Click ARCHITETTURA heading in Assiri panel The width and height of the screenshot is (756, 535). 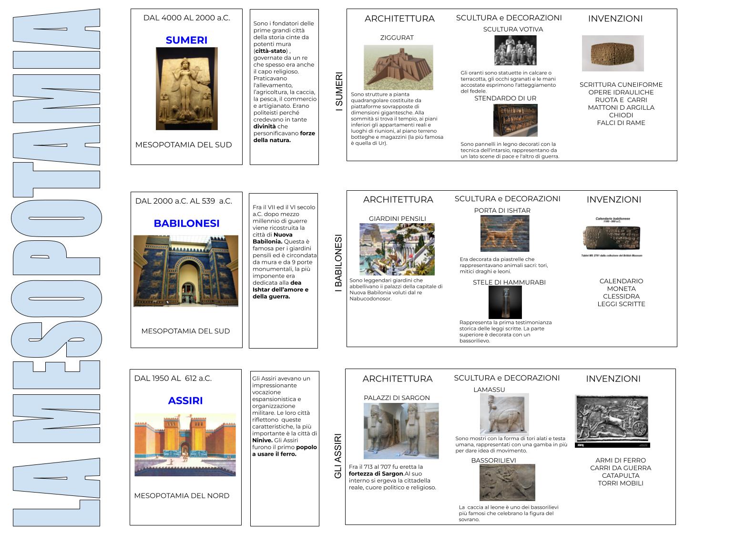(398, 379)
